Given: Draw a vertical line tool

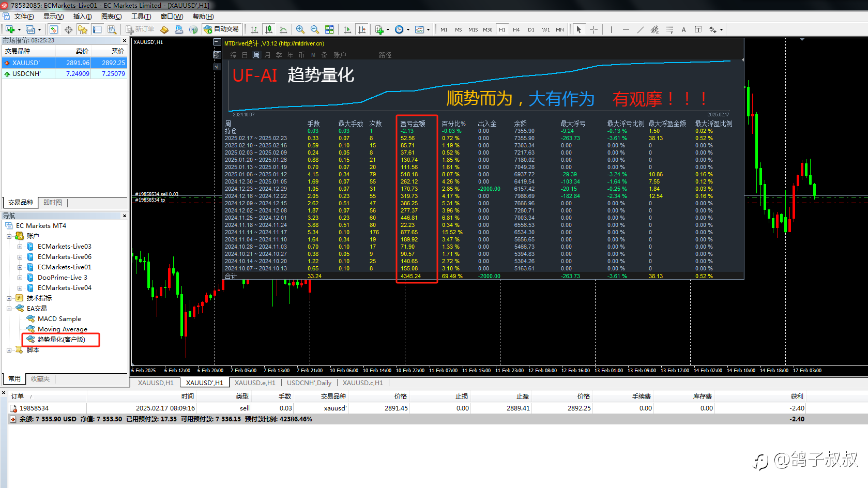Looking at the screenshot, I should pos(611,29).
